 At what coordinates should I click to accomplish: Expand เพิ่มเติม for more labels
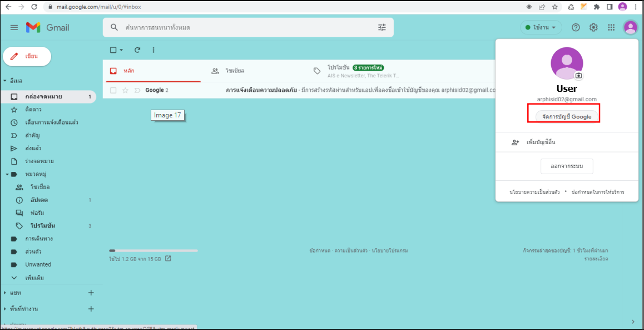pos(34,278)
